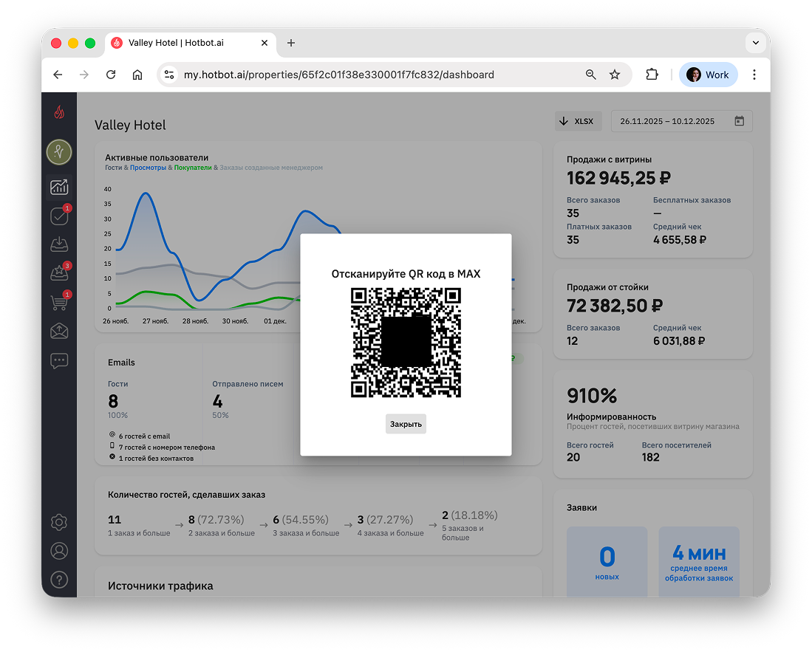Open the inbox download tray icon
Screen dimensions: 812x652
pyautogui.click(x=59, y=244)
